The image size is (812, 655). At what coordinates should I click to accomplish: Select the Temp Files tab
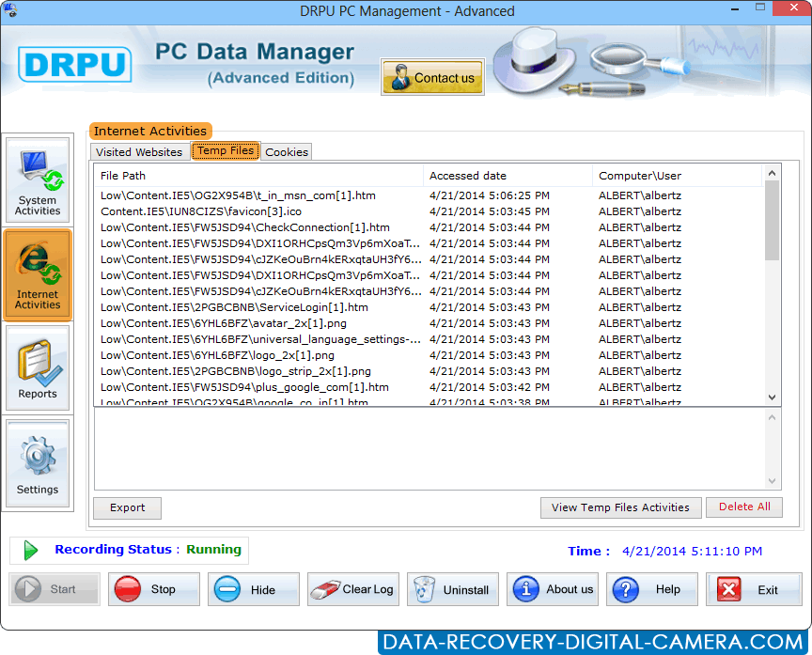226,150
